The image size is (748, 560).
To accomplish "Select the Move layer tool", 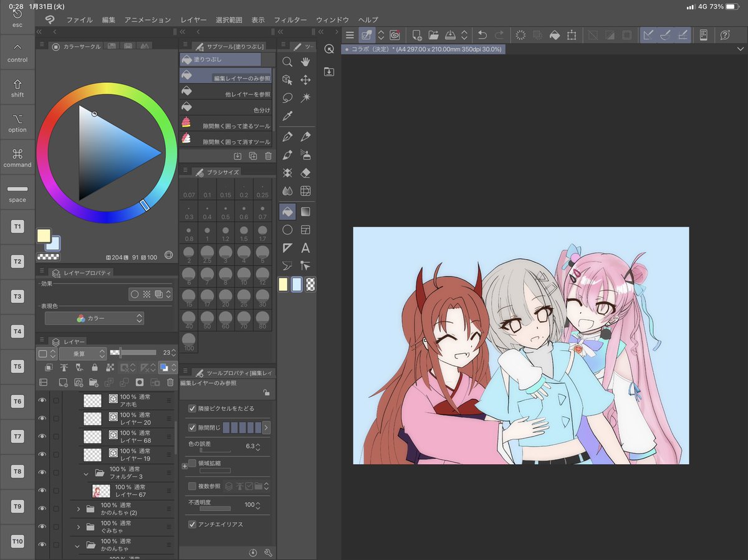I will (x=305, y=80).
